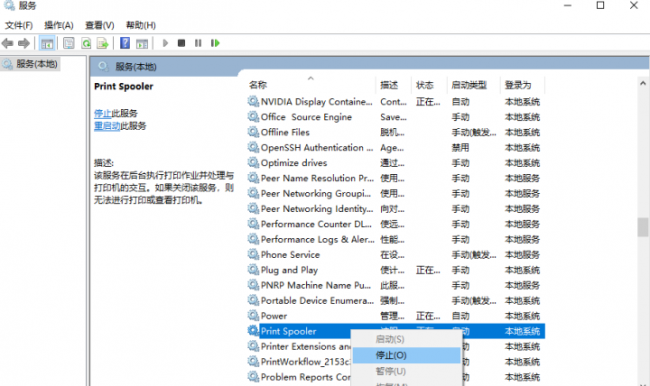650x386 pixels.
Task: Click Save... description of Office Source Engine
Action: [x=393, y=117]
